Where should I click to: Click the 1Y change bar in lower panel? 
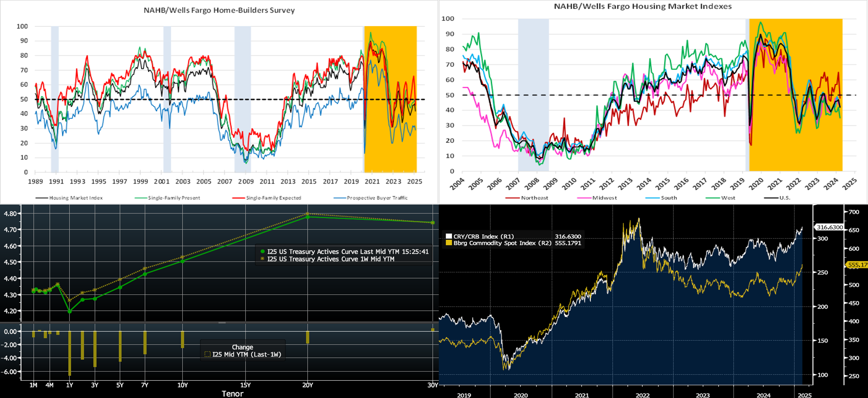[70, 353]
